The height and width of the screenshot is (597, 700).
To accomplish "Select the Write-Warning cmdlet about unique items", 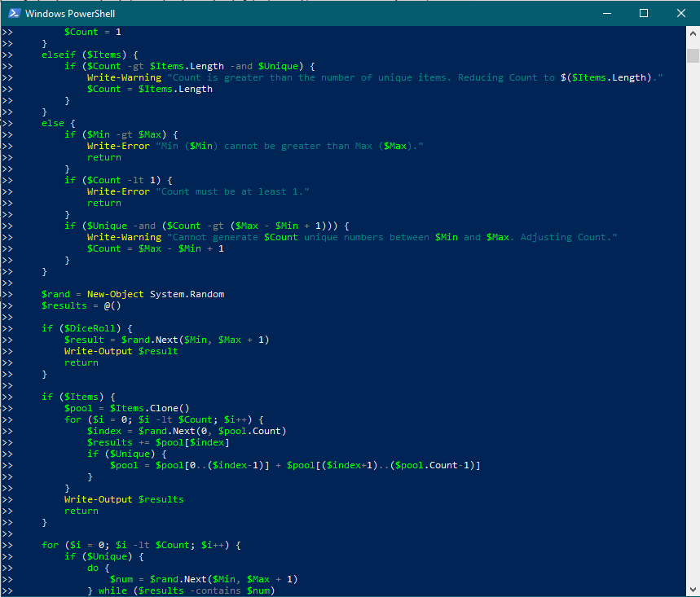I will [x=121, y=77].
